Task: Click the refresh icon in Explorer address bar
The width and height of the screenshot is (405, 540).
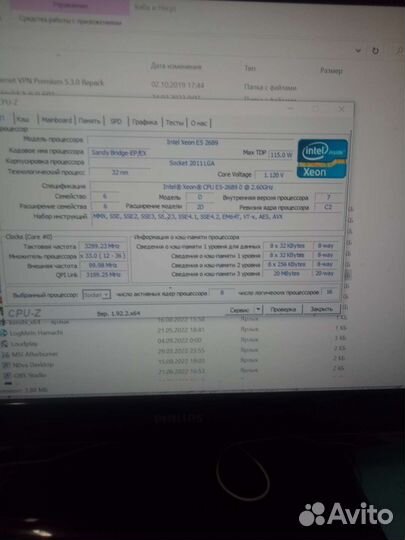Action: pyautogui.click(x=375, y=51)
